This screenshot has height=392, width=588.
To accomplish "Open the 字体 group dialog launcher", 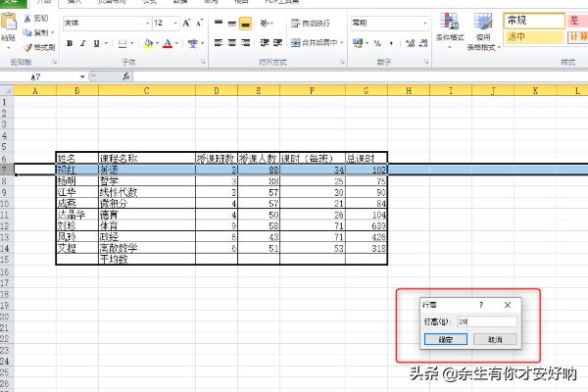I will click(203, 62).
